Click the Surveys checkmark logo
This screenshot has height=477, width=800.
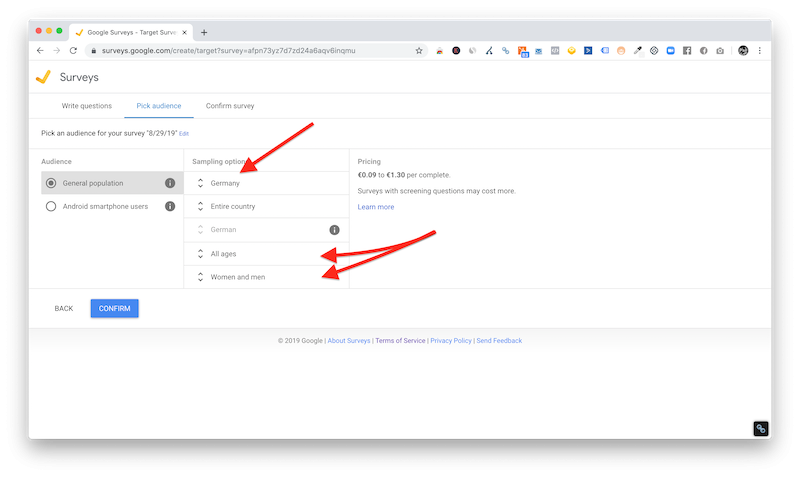pyautogui.click(x=43, y=77)
